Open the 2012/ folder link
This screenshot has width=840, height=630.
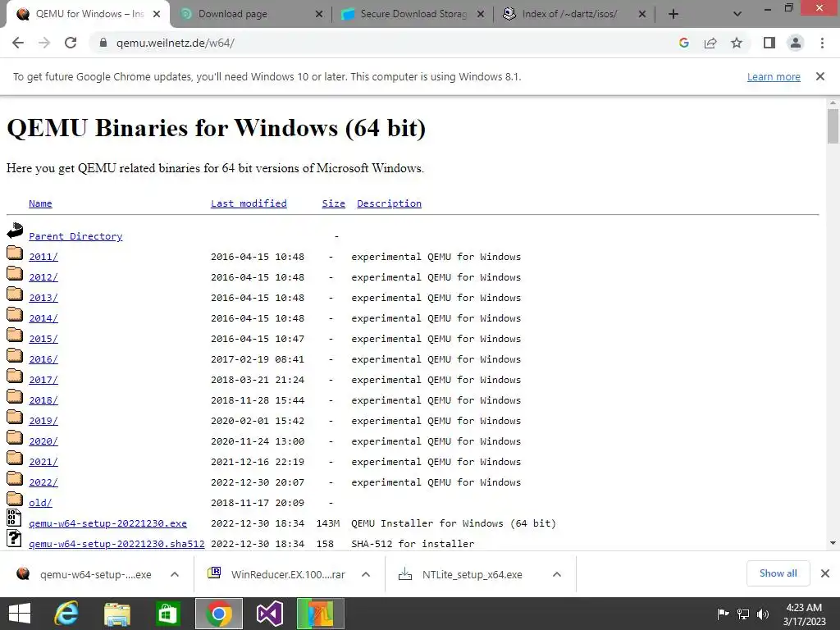pos(43,277)
